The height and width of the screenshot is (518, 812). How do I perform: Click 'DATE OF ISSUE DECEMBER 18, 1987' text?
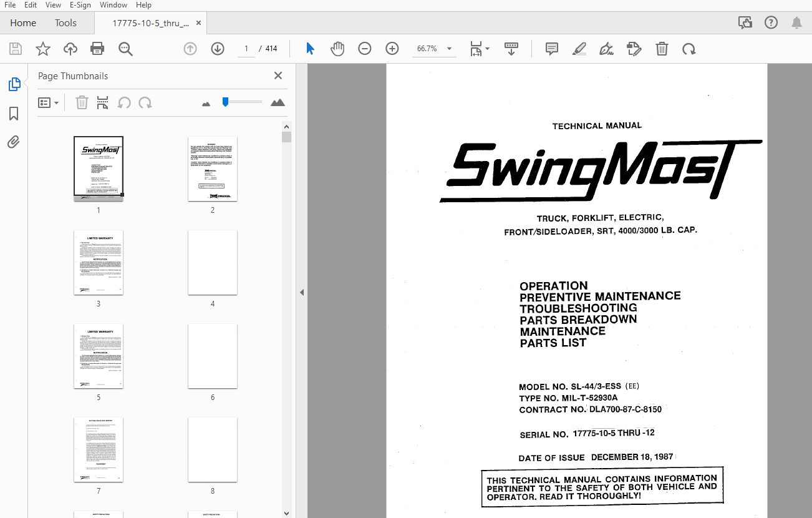coord(596,457)
